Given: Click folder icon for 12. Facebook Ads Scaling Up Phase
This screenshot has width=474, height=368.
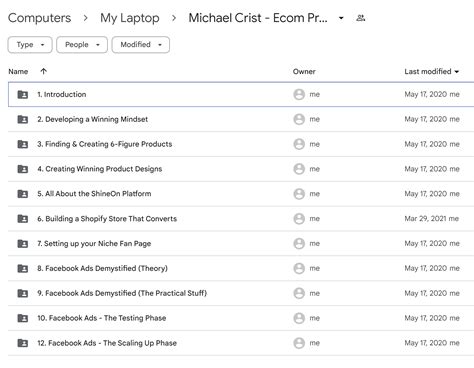Looking at the screenshot, I should point(23,343).
